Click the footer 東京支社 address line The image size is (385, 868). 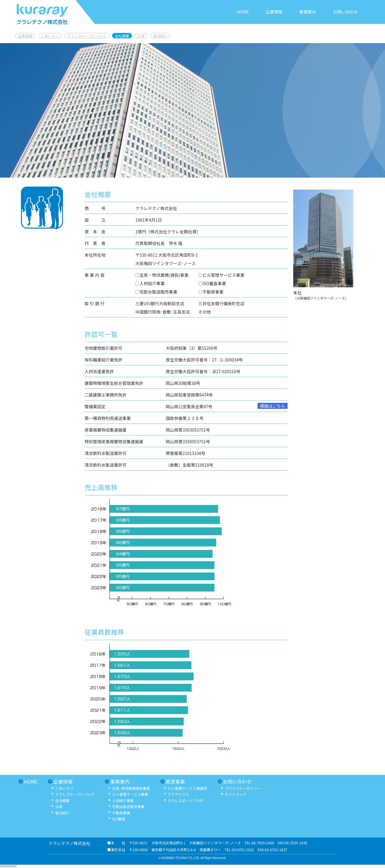click(197, 850)
